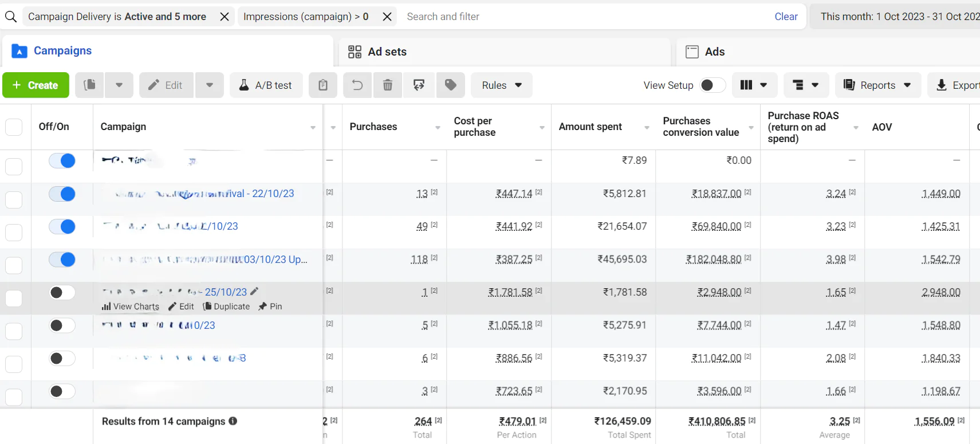Open the Purchases conversion value column menu
980x444 pixels.
(751, 127)
